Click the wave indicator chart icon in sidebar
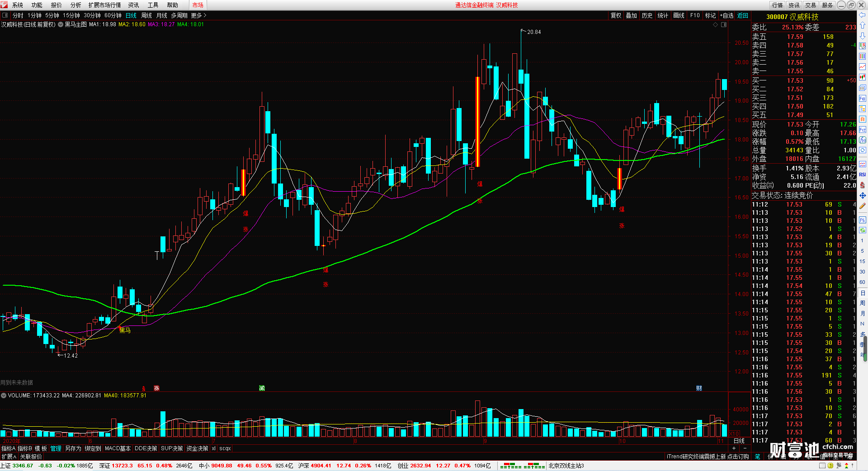868x471 pixels. 862,164
